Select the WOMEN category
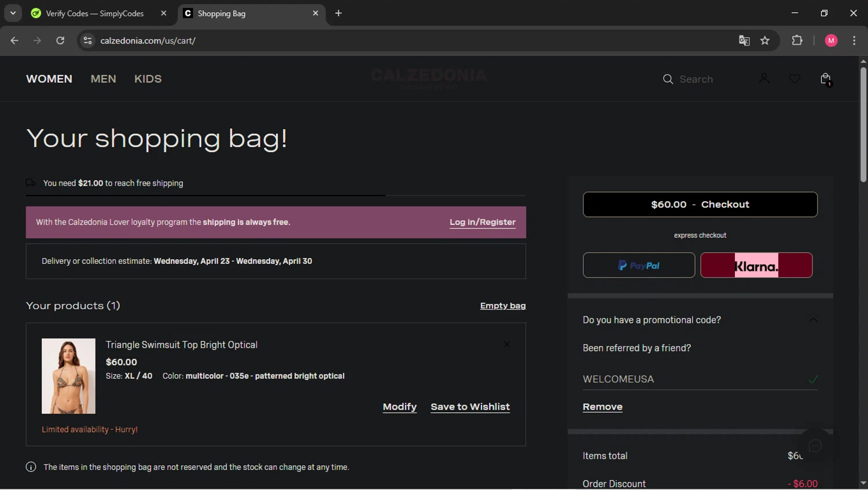Image resolution: width=868 pixels, height=490 pixels. click(49, 79)
